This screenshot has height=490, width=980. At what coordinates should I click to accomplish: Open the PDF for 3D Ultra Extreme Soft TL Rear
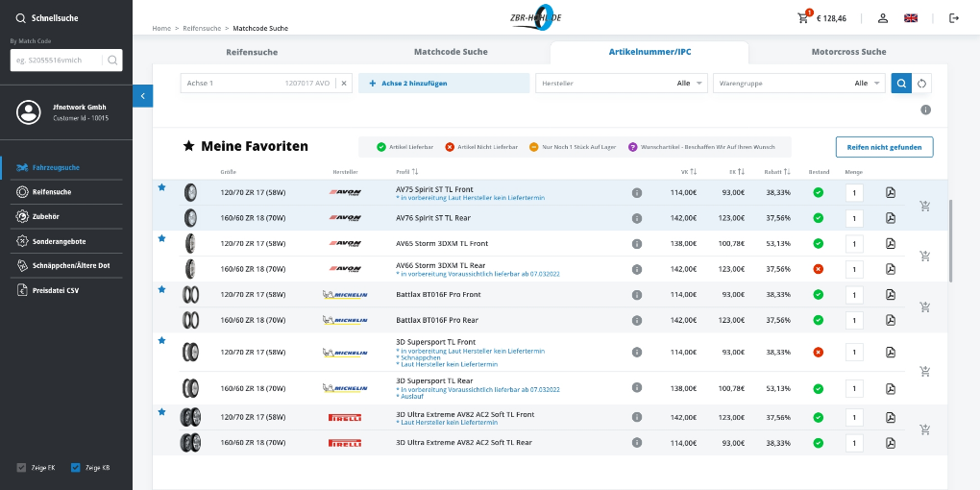tap(891, 443)
